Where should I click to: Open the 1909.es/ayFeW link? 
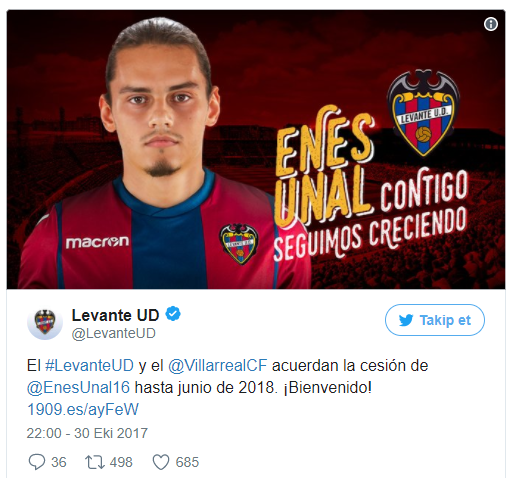point(83,410)
